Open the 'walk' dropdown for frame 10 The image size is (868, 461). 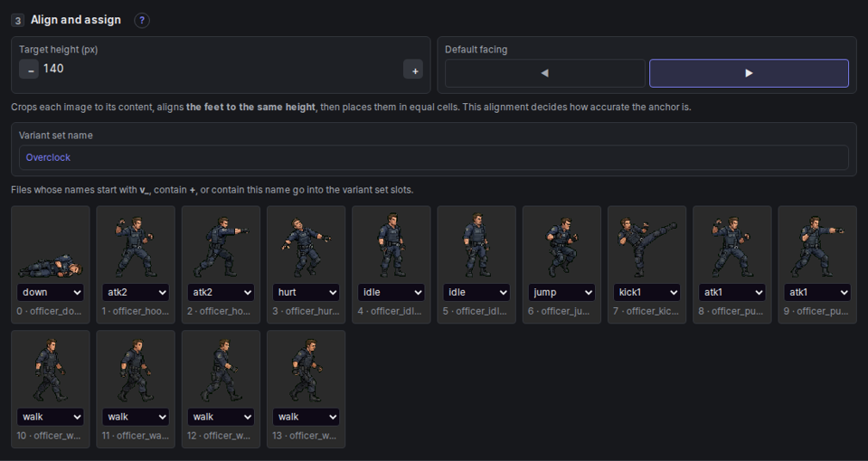pyautogui.click(x=51, y=417)
